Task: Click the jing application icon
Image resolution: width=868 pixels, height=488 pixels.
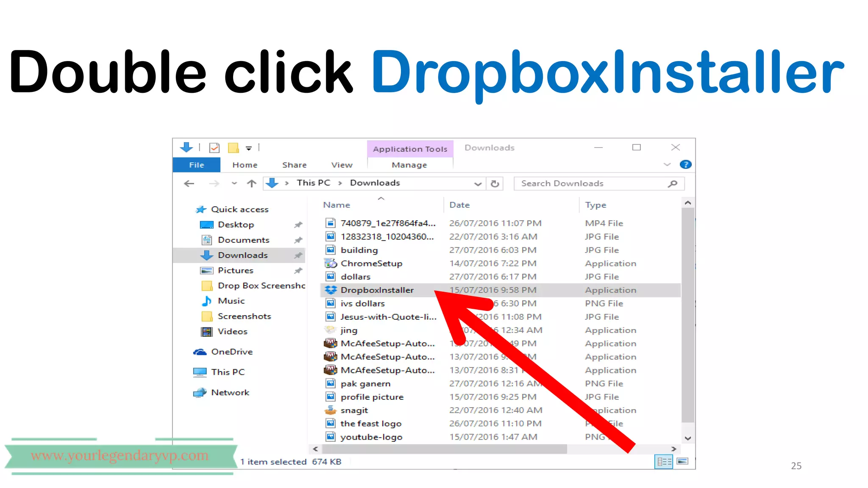Action: point(331,330)
